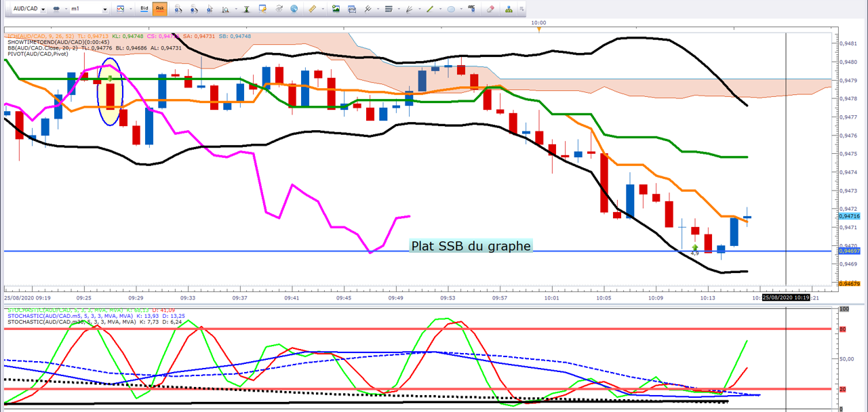The image size is (868, 412).
Task: Select the blue oval drawn around the candle
Action: click(x=111, y=91)
